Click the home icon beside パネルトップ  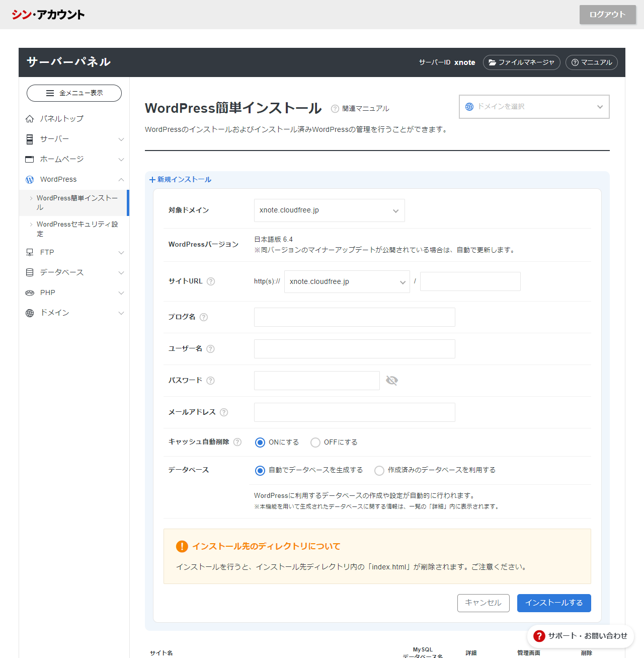pyautogui.click(x=30, y=119)
